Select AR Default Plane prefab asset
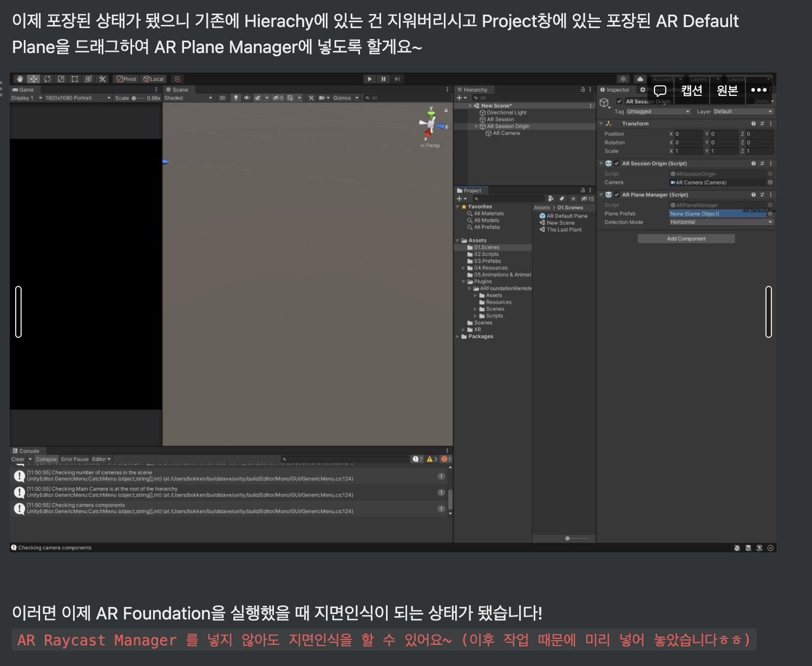 point(563,216)
